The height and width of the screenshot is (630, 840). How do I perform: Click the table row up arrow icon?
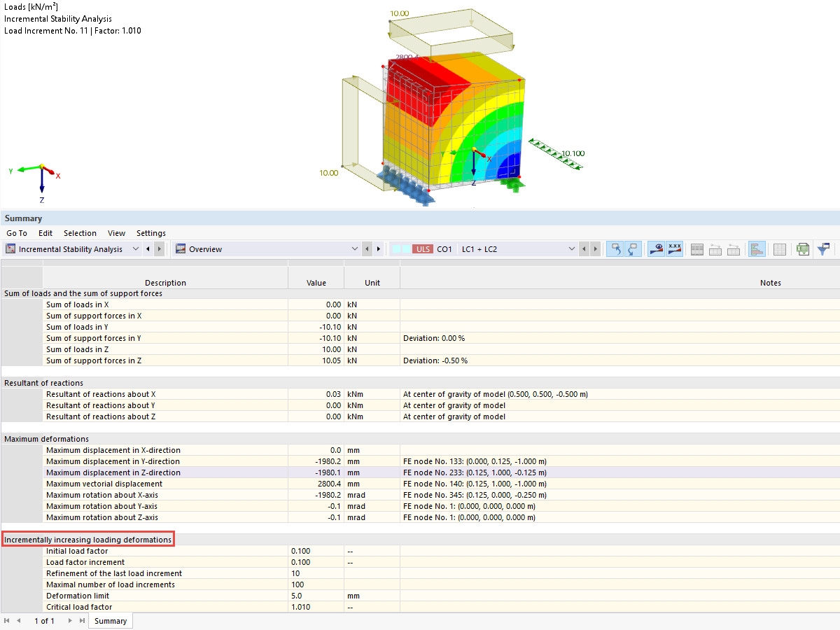pos(715,249)
